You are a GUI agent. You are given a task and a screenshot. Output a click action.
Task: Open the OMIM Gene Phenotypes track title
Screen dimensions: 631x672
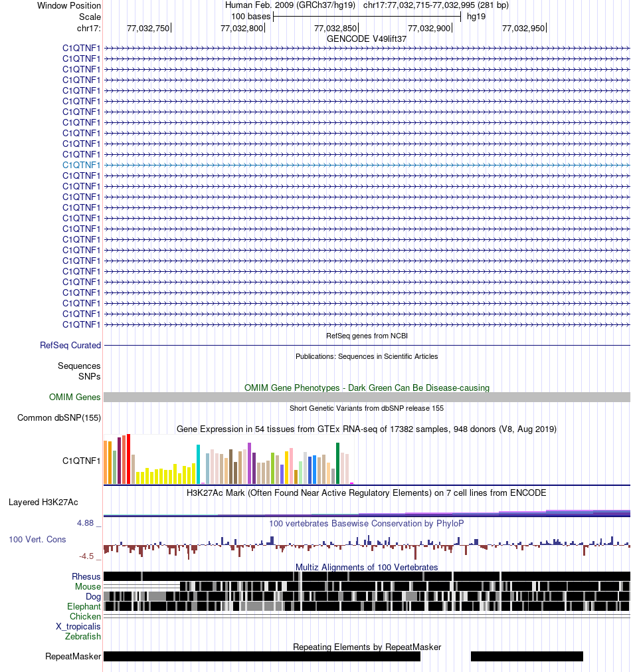point(367,388)
